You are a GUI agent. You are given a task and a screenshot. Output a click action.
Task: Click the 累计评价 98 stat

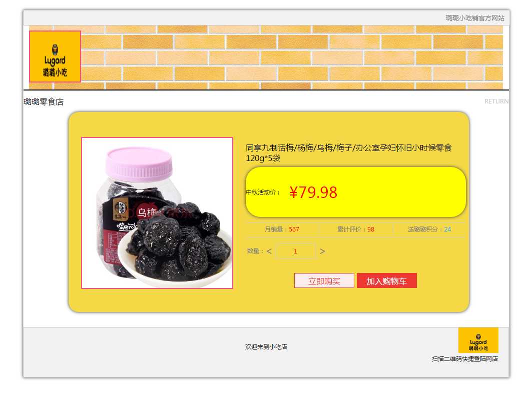[x=355, y=229]
